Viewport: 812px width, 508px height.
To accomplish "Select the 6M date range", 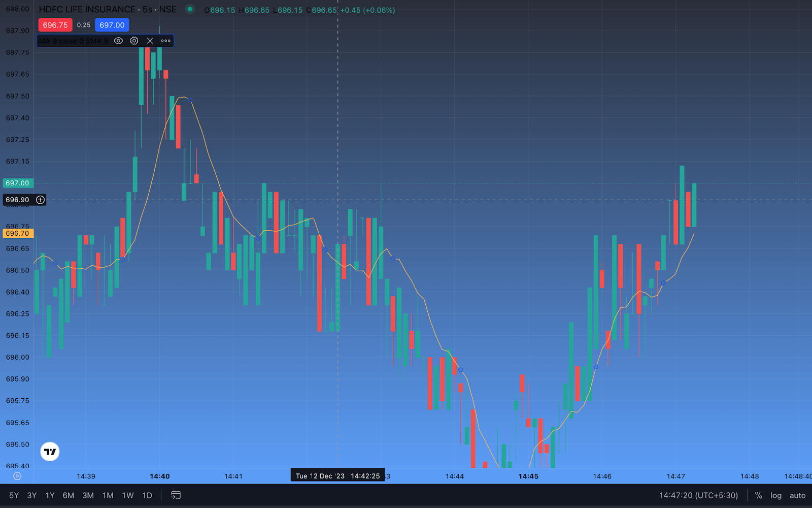I will pyautogui.click(x=69, y=495).
